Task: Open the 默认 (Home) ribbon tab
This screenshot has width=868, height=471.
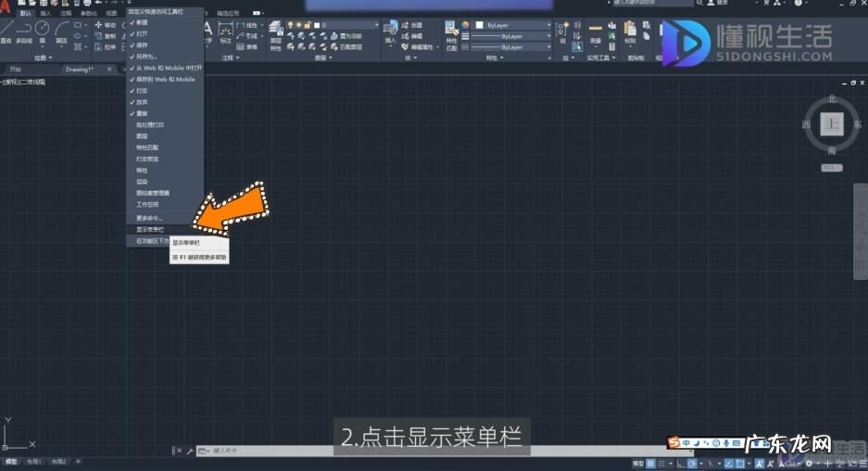Action: click(x=25, y=13)
